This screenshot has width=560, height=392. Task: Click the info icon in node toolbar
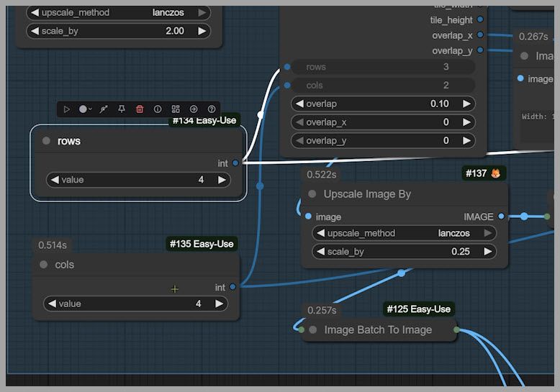pyautogui.click(x=158, y=109)
